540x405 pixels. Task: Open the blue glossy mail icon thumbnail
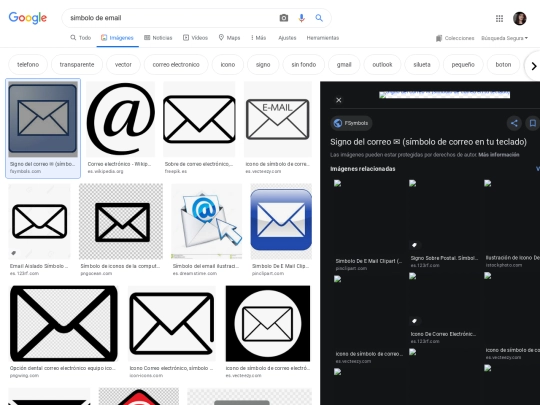pos(281,221)
